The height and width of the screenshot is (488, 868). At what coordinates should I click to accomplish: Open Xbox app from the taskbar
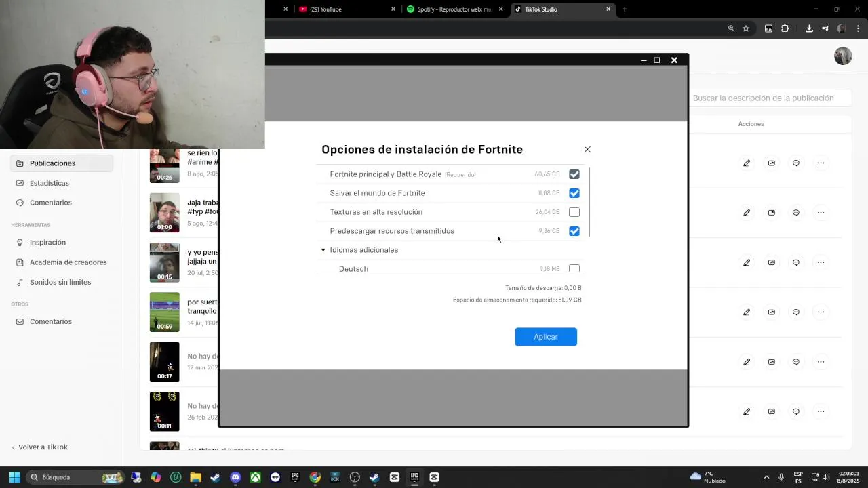click(x=255, y=477)
